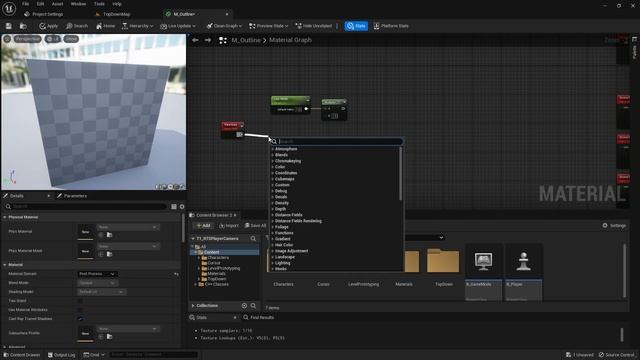This screenshot has height=360, width=640.
Task: Navigate back in the graph history
Action: tap(196, 40)
